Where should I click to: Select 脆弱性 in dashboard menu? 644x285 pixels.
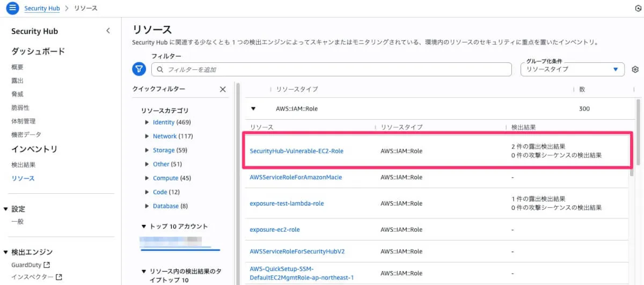pyautogui.click(x=20, y=107)
